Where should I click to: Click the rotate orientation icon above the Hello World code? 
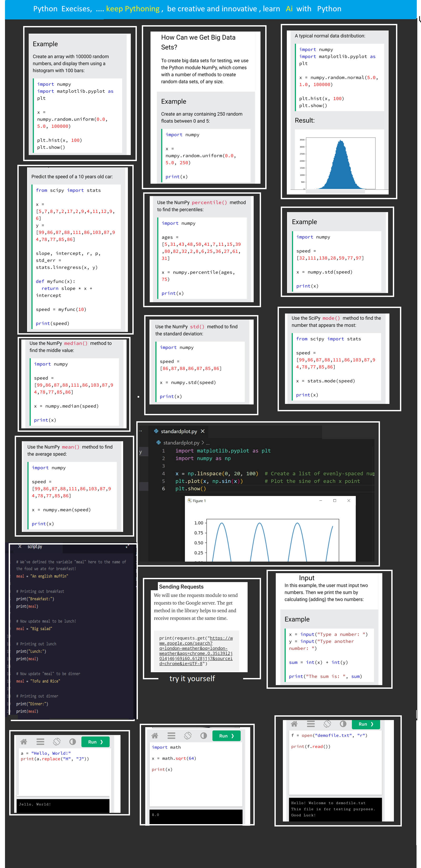(x=57, y=742)
